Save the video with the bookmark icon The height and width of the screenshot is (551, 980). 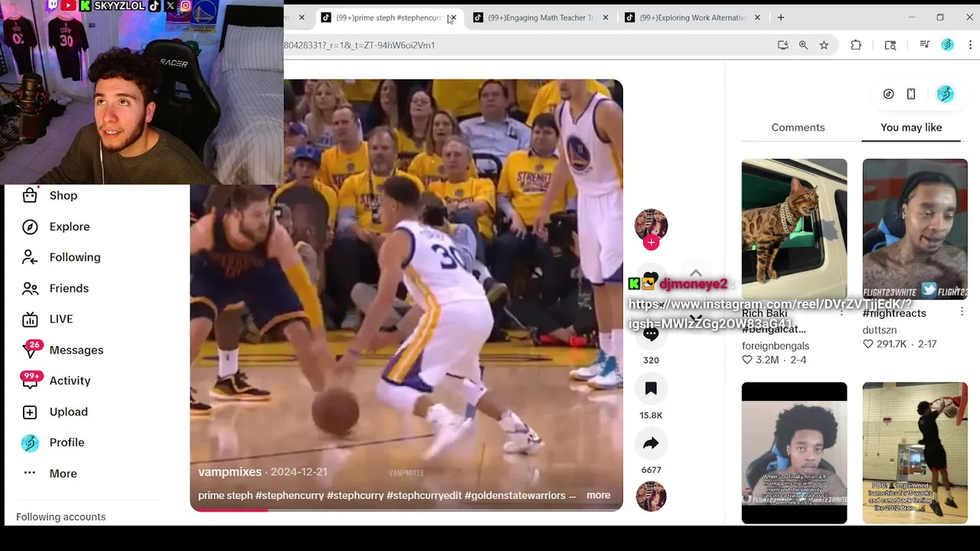651,389
